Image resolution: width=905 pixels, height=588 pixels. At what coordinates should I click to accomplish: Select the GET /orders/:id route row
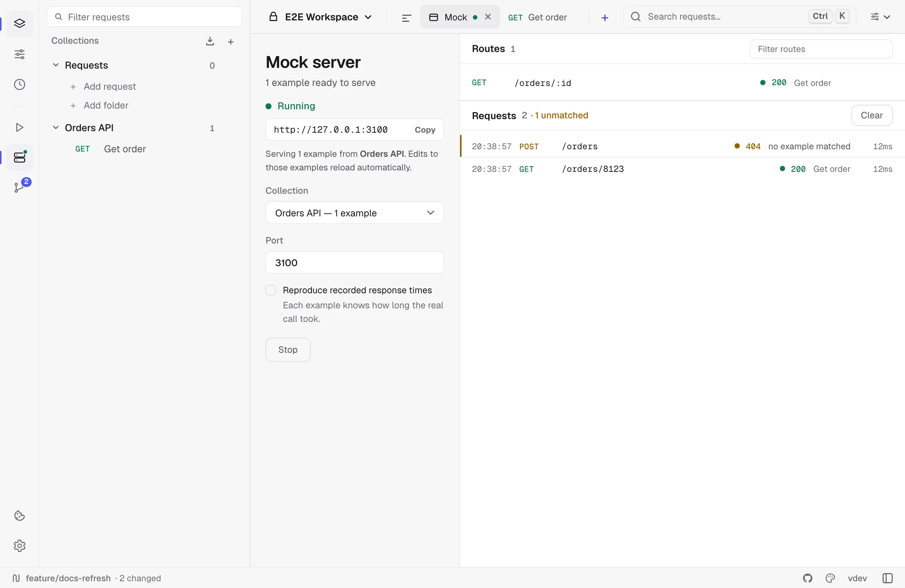tap(682, 83)
